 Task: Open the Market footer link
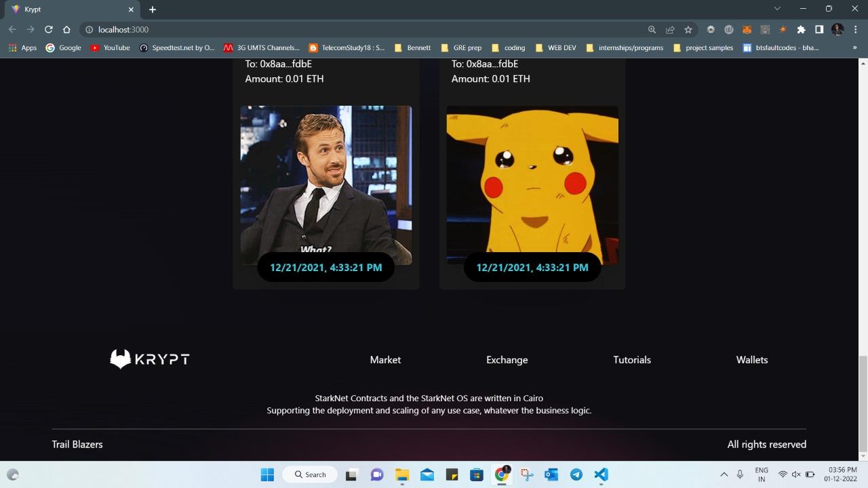(x=385, y=360)
